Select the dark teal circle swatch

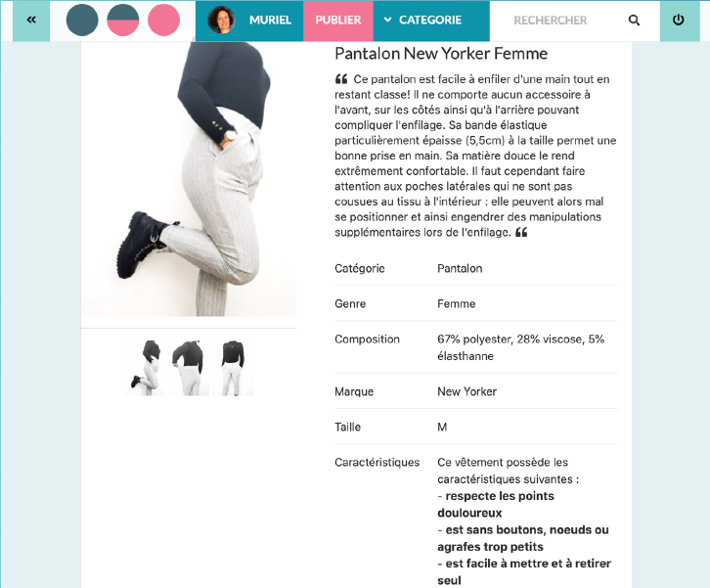pos(82,20)
